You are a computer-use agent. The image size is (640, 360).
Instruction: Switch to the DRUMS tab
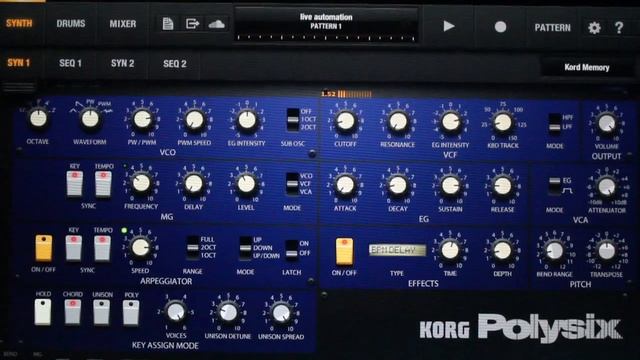pyautogui.click(x=71, y=24)
